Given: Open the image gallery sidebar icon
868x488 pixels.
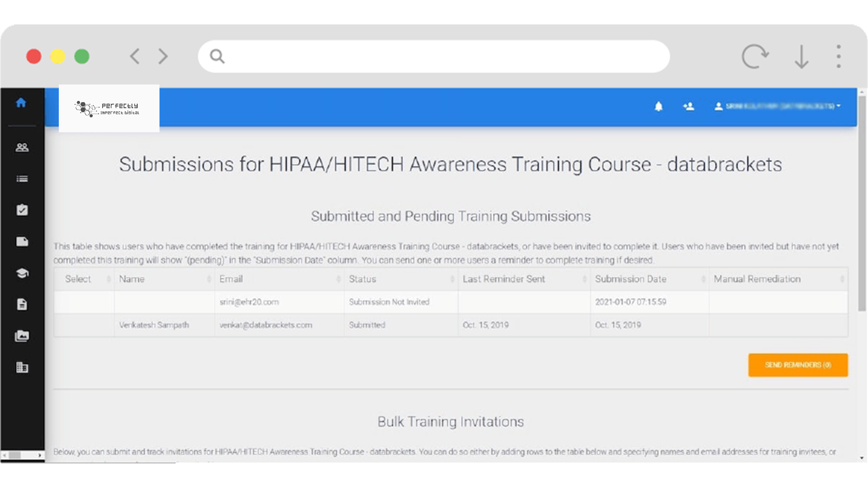Looking at the screenshot, I should point(22,336).
